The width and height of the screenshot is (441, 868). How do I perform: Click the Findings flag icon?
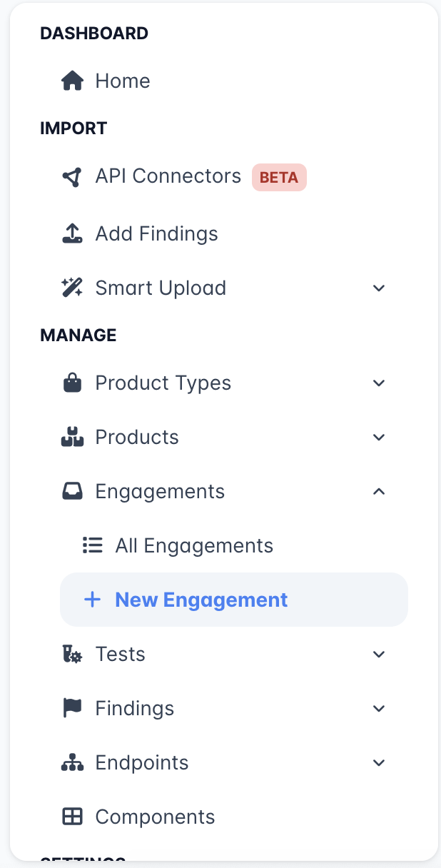73,709
